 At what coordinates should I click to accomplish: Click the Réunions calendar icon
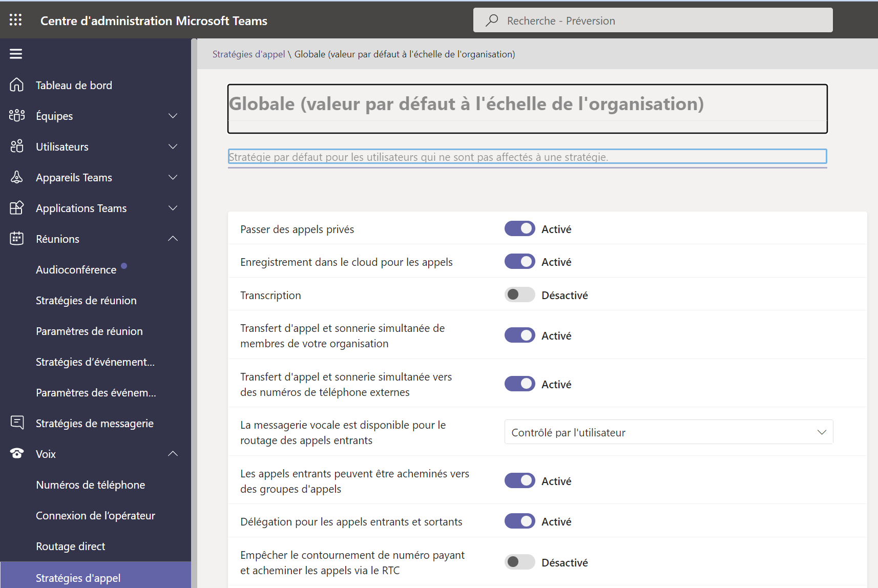(x=17, y=239)
